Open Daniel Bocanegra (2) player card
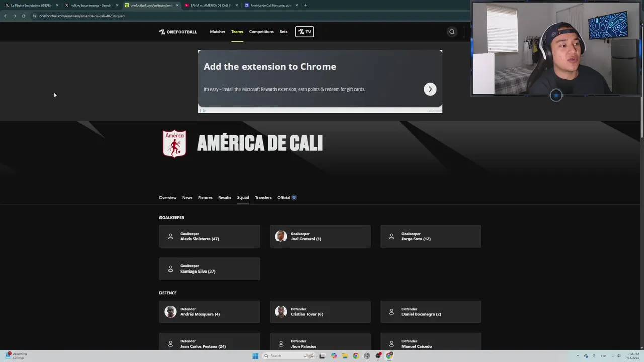This screenshot has height=362, width=644. (431, 312)
